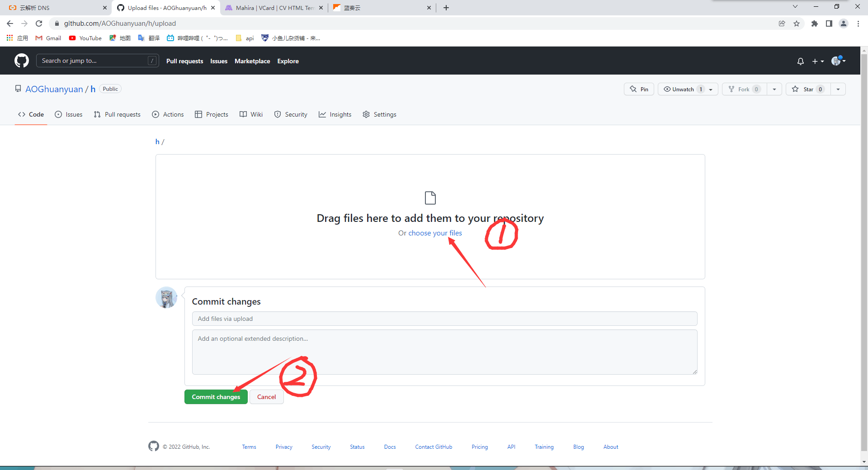Open Gmail from the bookmarks bar
868x470 pixels.
point(47,38)
